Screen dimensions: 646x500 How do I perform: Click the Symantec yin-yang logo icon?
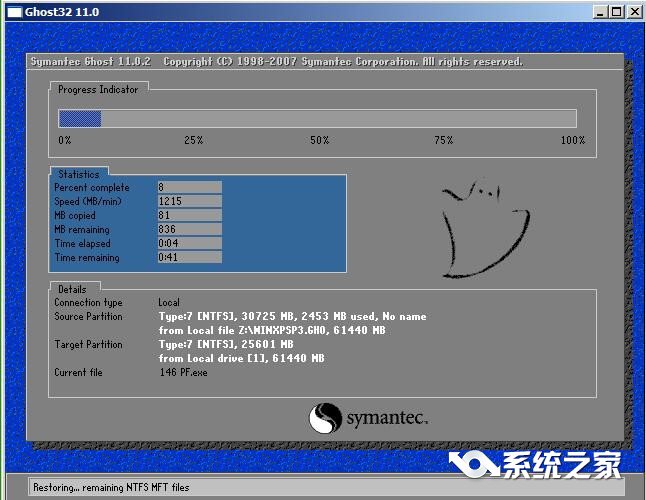pyautogui.click(x=325, y=418)
